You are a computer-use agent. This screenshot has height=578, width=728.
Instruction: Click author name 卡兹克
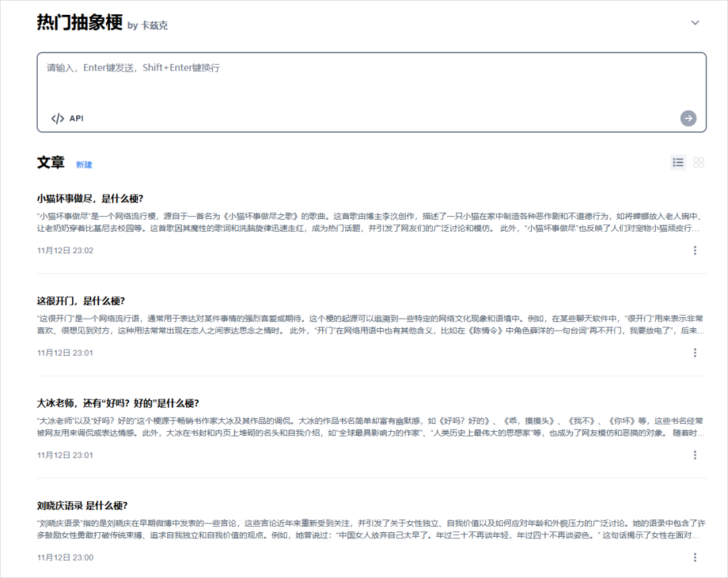154,26
